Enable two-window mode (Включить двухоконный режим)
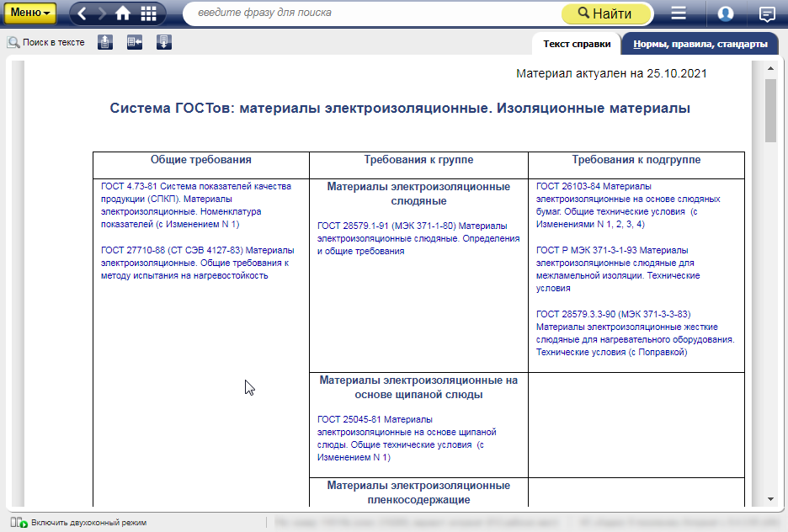 click(x=78, y=523)
